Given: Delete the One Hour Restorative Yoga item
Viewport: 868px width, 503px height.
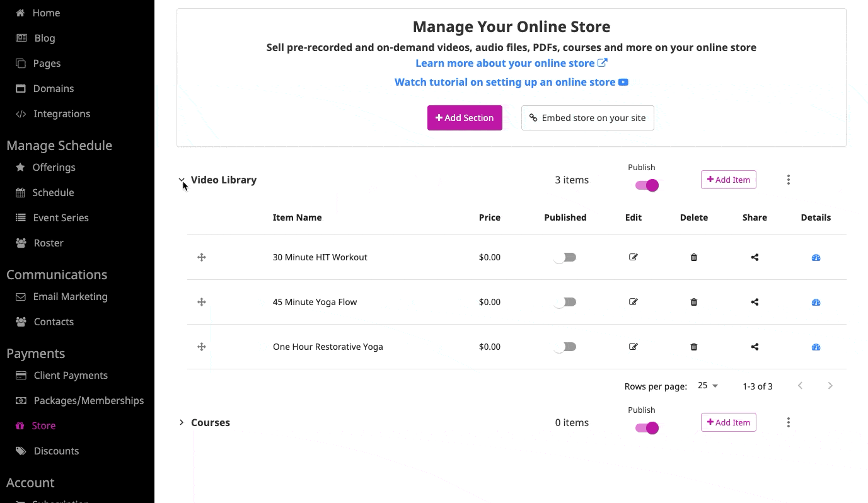Looking at the screenshot, I should coord(694,347).
